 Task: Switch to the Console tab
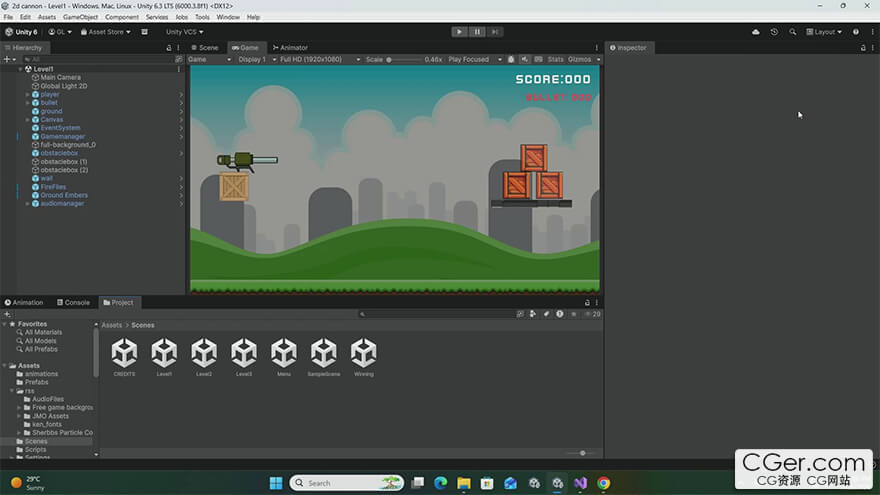click(x=74, y=302)
